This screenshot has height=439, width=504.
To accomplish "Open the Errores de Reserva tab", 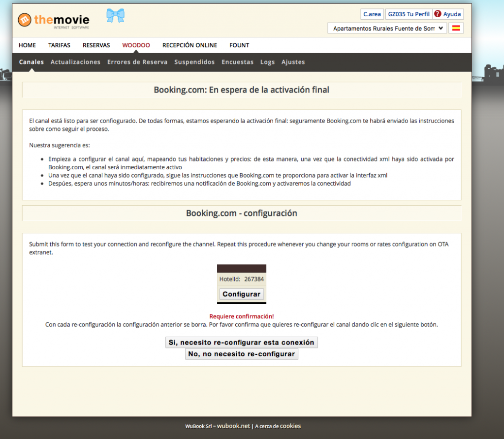I will coord(137,62).
